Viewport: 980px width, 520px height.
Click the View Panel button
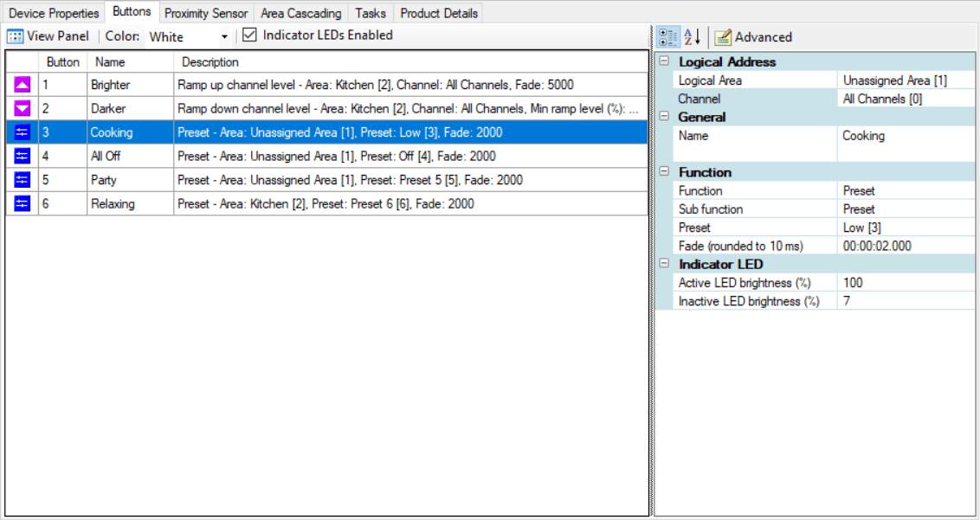pos(48,35)
